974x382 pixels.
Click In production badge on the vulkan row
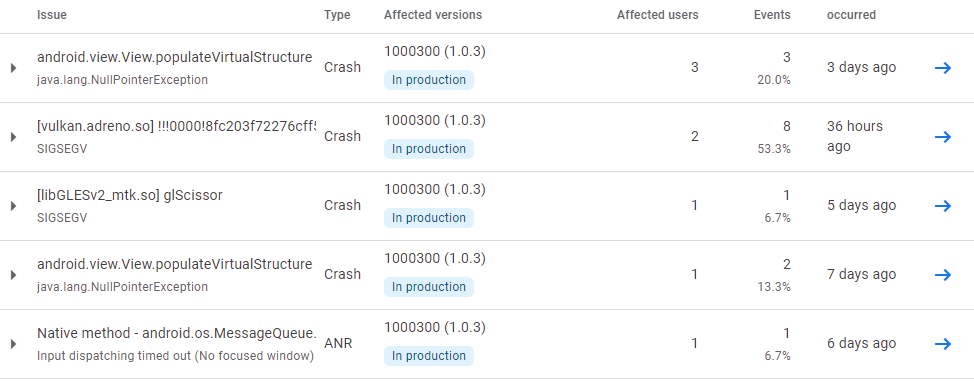429,148
